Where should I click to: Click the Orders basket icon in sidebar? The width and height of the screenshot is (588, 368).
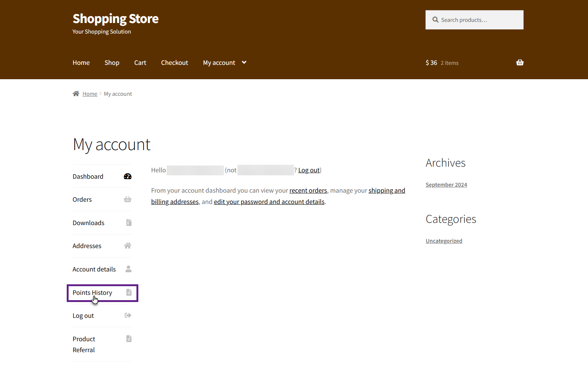point(128,199)
